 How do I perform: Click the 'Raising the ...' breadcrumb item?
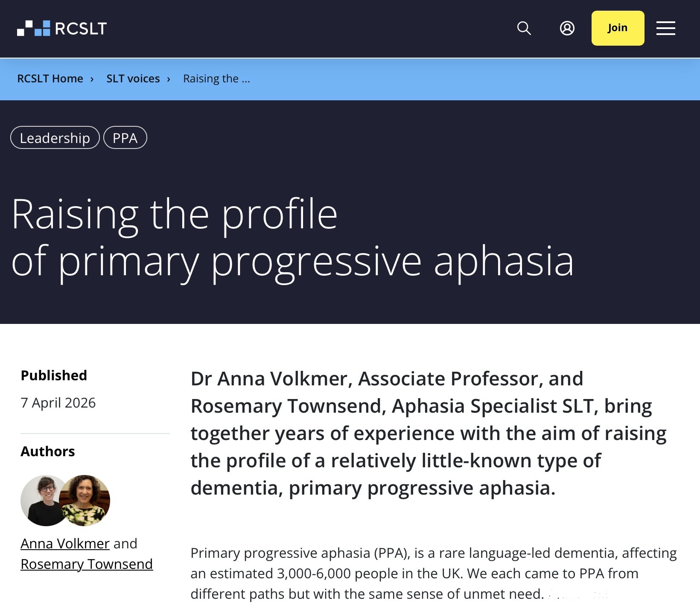coord(216,79)
